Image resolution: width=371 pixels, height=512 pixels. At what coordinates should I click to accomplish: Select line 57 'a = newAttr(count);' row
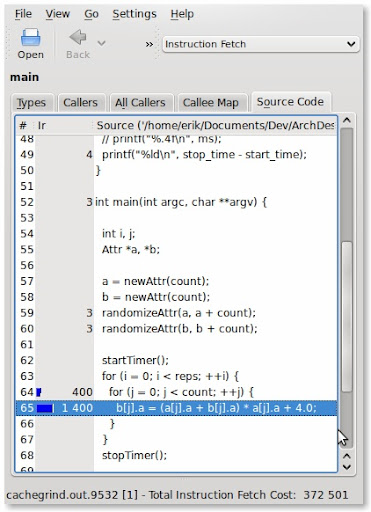pos(176,281)
